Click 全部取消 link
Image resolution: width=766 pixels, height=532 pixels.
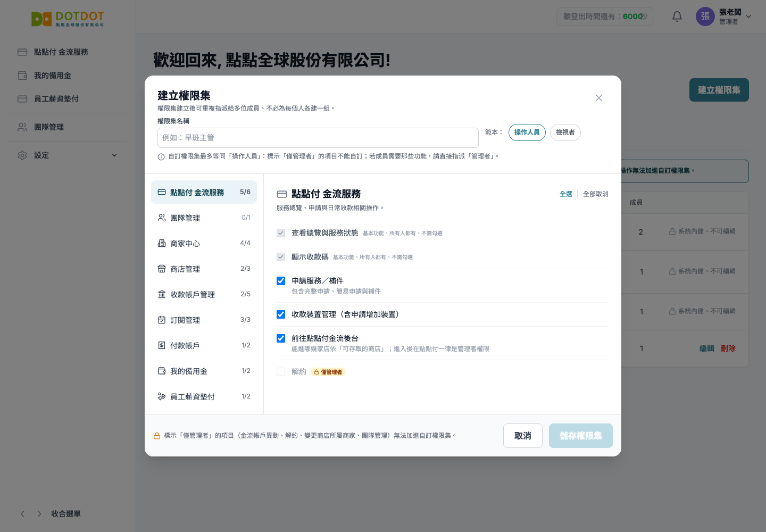(596, 194)
